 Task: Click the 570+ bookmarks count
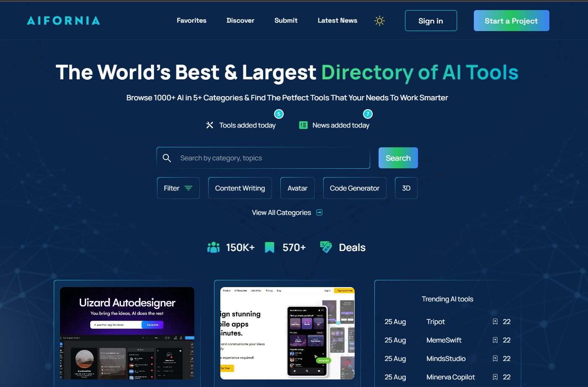point(294,247)
